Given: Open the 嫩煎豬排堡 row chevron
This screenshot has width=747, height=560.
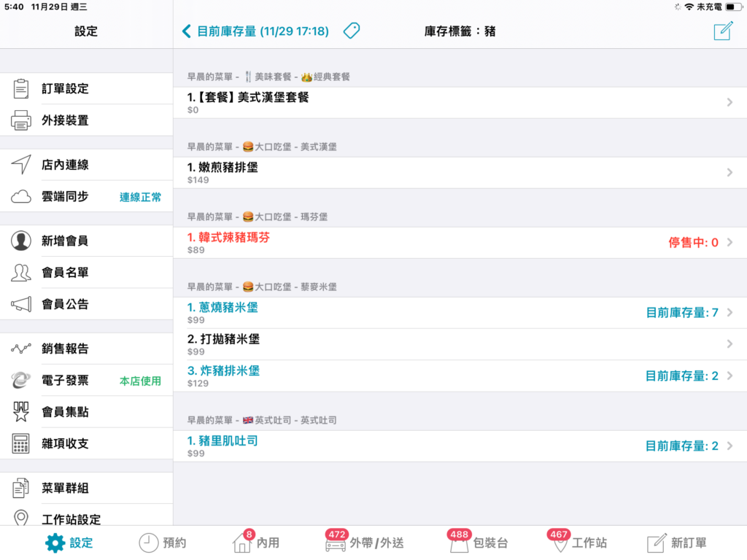Looking at the screenshot, I should (x=729, y=172).
